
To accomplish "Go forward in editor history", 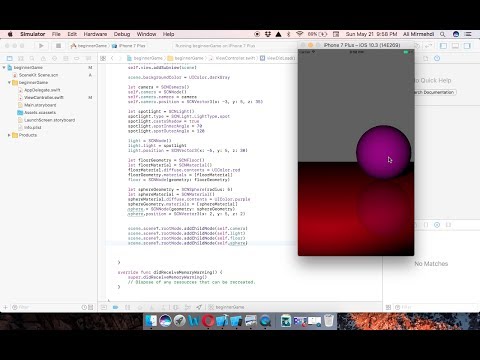I will [x=120, y=58].
